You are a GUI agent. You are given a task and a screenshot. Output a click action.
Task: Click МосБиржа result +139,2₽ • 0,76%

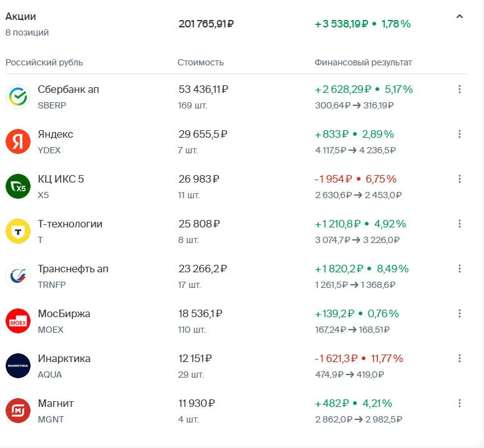357,313
